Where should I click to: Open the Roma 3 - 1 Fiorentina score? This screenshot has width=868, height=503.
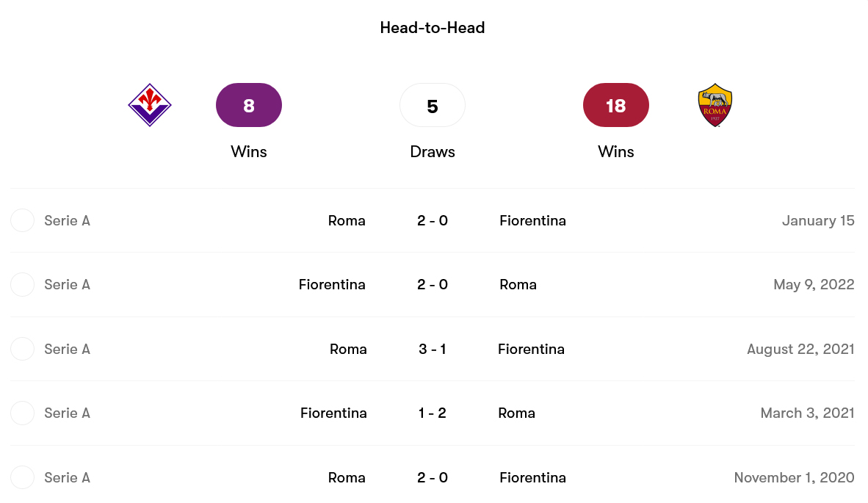tap(433, 349)
